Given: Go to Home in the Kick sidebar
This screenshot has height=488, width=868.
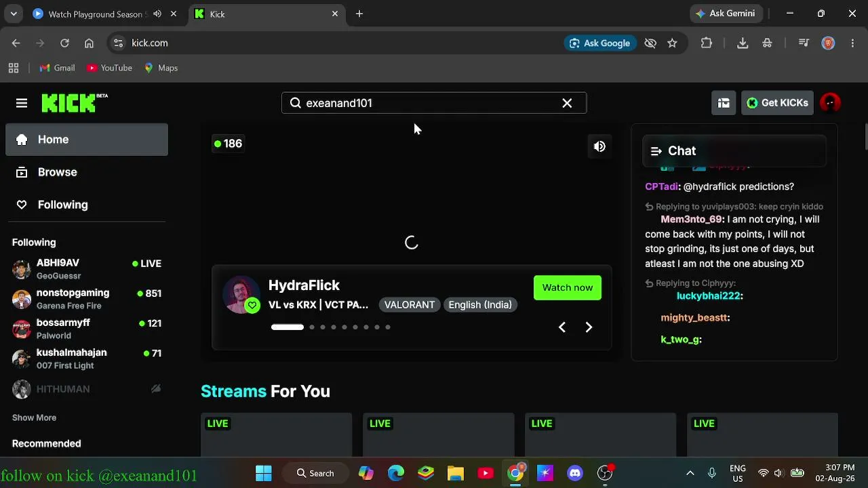Looking at the screenshot, I should [x=87, y=140].
